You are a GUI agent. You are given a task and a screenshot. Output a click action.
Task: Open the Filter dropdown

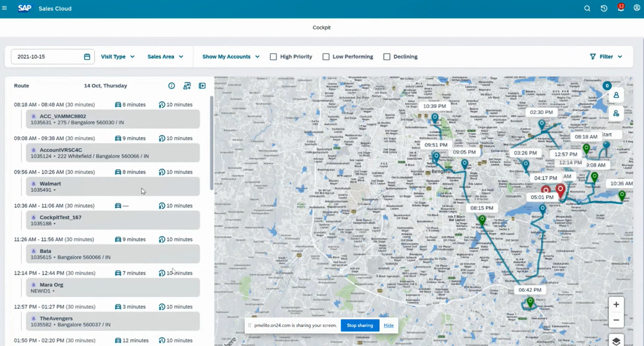[606, 57]
